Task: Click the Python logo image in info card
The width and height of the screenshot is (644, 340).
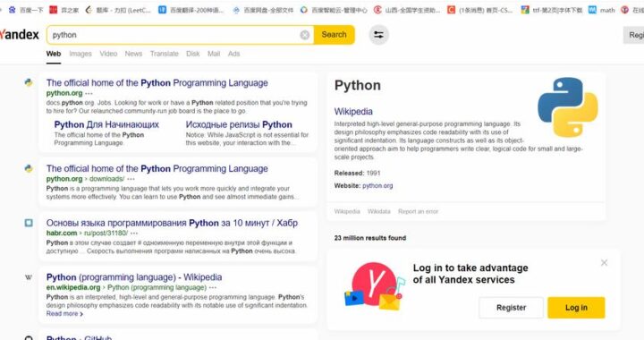Action: (x=568, y=107)
